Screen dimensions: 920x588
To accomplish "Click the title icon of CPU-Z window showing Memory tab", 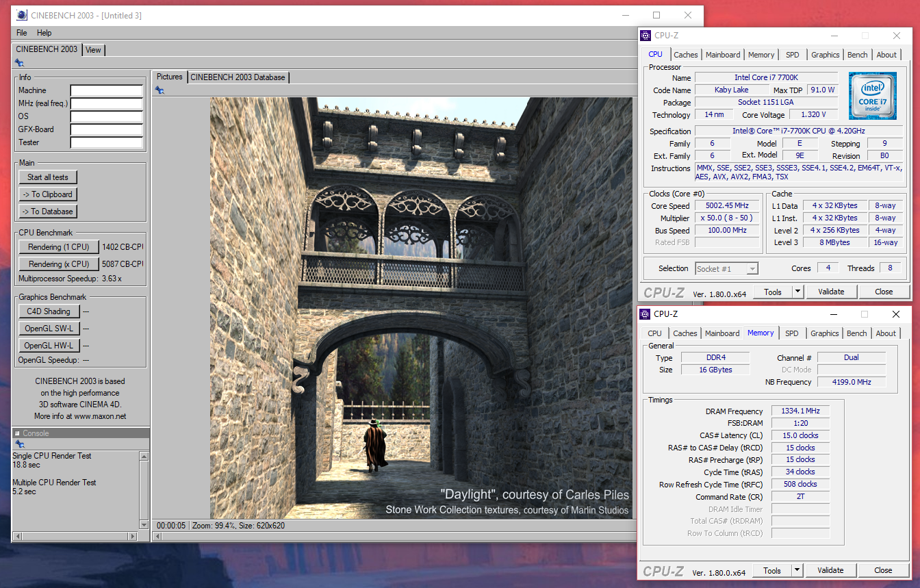I will point(645,314).
